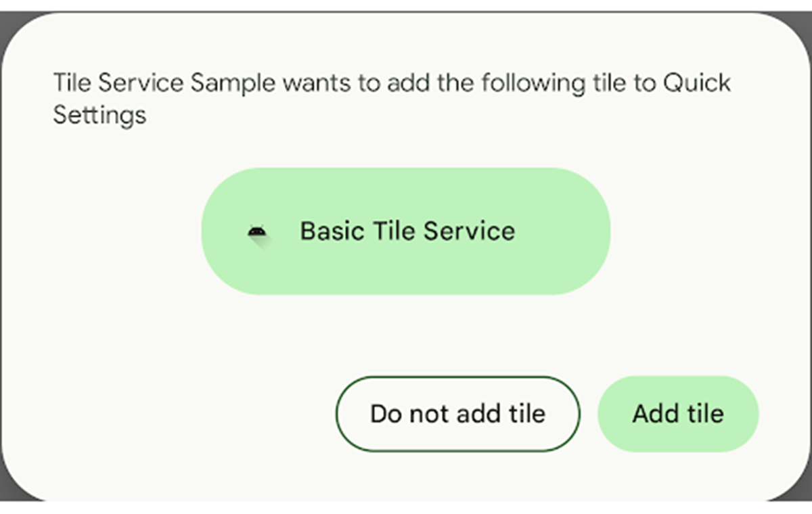Image resolution: width=812 pixels, height=514 pixels.
Task: Click the word "Add" in the filled green button
Action: 656,414
